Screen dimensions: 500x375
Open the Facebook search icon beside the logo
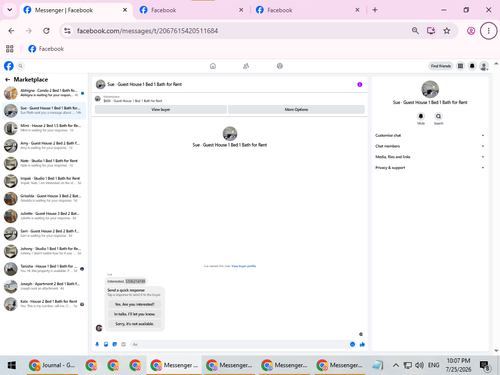[x=20, y=66]
